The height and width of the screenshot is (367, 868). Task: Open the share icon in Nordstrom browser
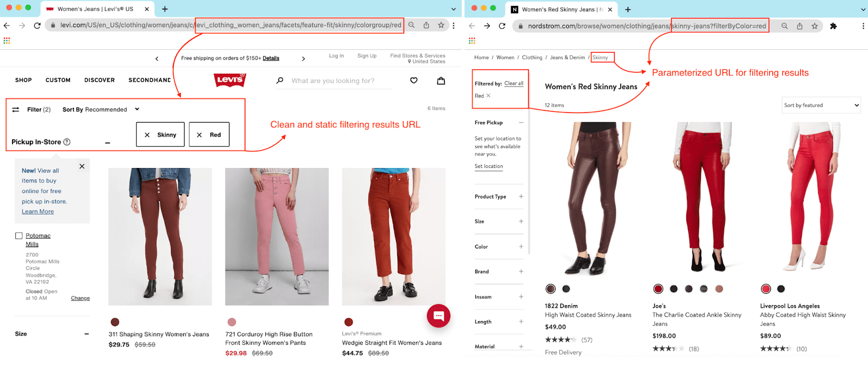click(x=800, y=25)
